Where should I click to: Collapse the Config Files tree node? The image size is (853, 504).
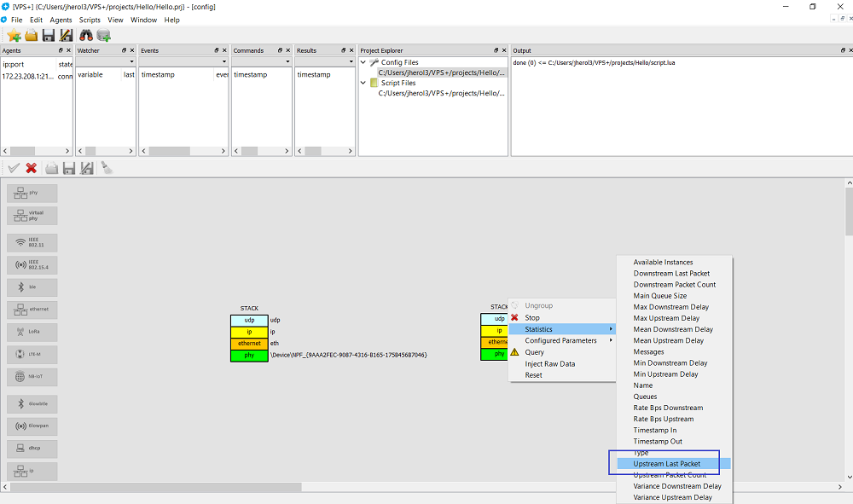point(364,62)
